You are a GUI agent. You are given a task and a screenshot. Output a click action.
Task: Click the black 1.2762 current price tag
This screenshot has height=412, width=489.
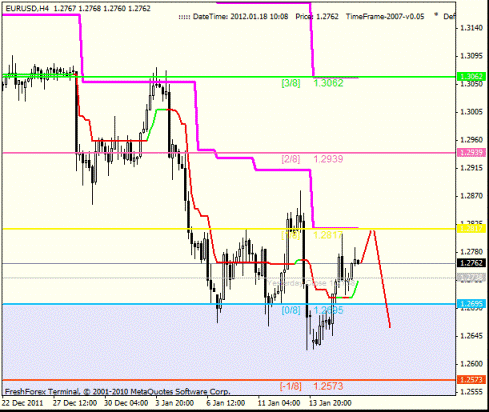click(x=472, y=263)
